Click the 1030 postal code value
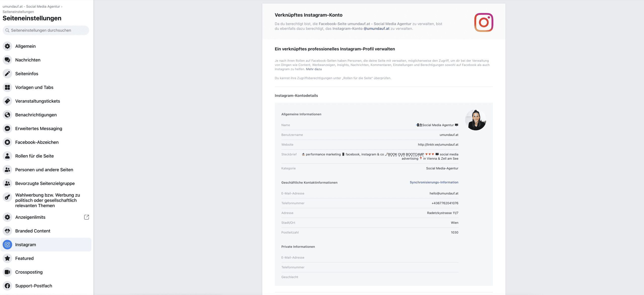The height and width of the screenshot is (295, 644). click(x=454, y=233)
